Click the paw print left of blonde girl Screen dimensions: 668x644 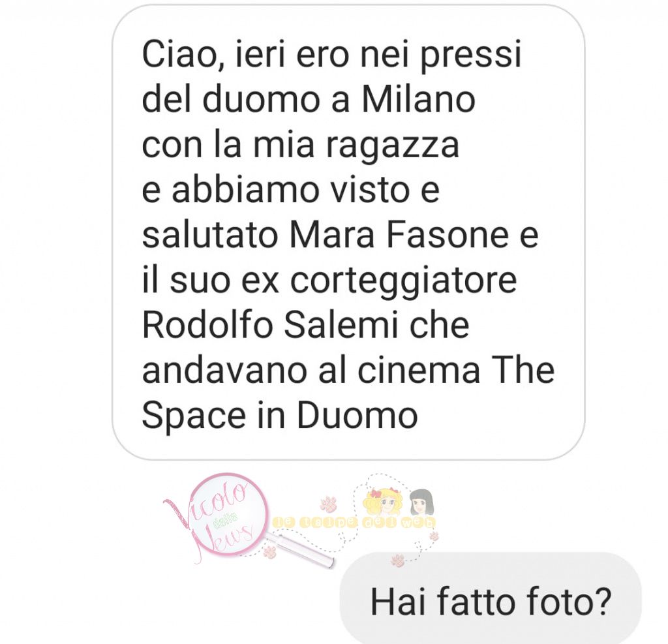329,504
